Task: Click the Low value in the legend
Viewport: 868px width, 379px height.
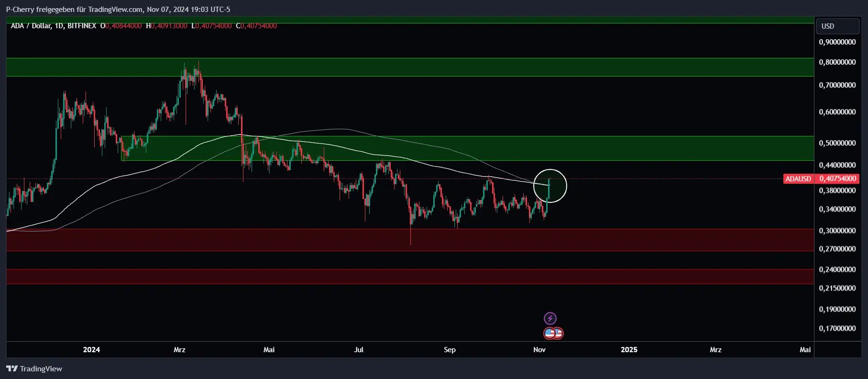Action: coord(213,26)
